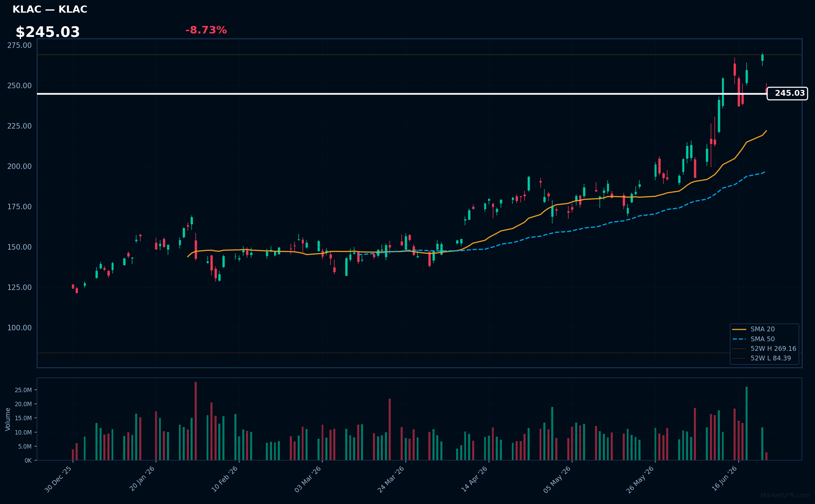This screenshot has height=504, width=815.
Task: Click the "30 Dec '25" date label
Action: point(59,479)
